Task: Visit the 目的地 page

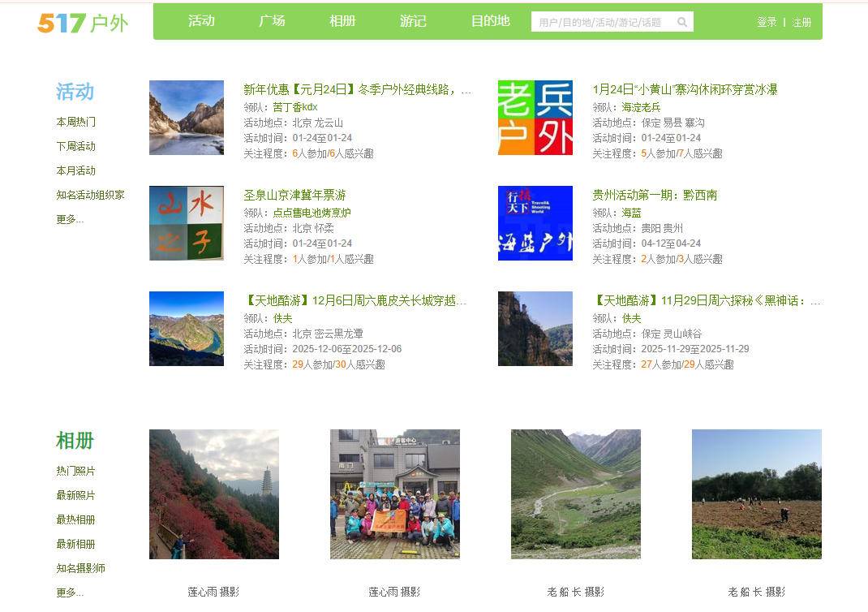Action: [x=490, y=21]
